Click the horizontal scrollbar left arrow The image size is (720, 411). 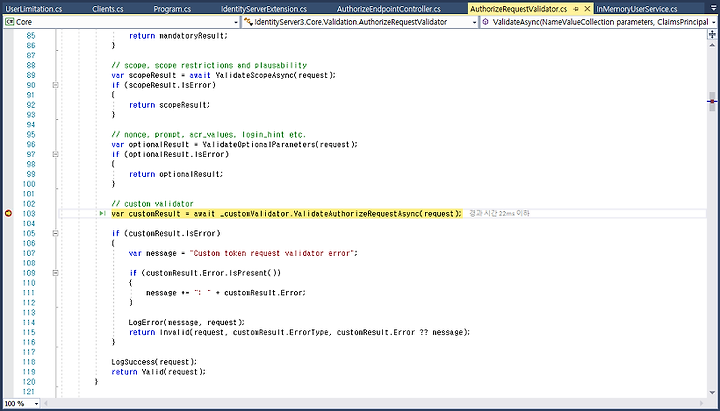(46, 404)
